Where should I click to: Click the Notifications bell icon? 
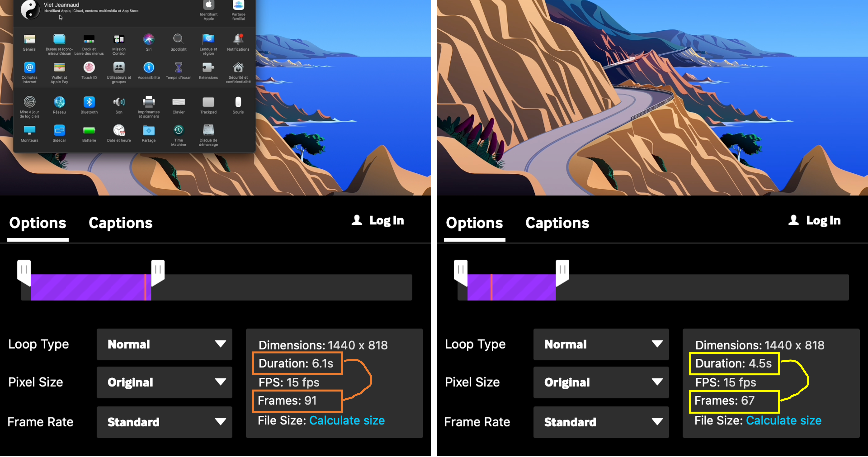[238, 39]
